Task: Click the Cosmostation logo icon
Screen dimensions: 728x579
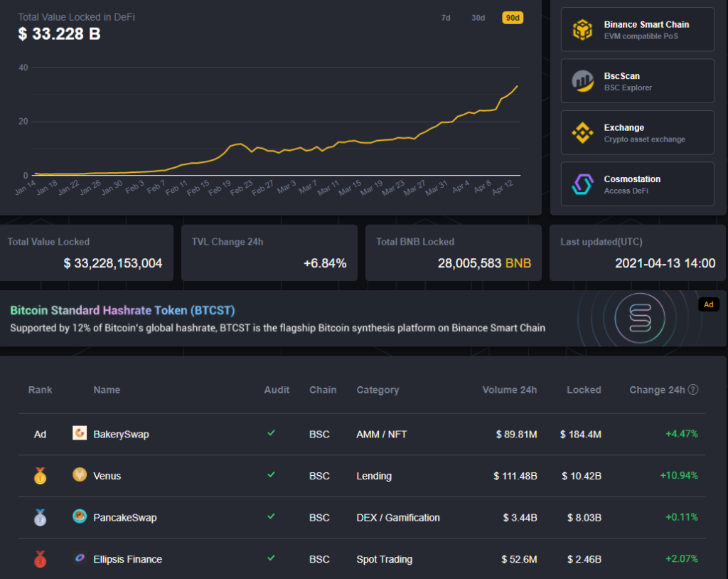Action: 583,185
